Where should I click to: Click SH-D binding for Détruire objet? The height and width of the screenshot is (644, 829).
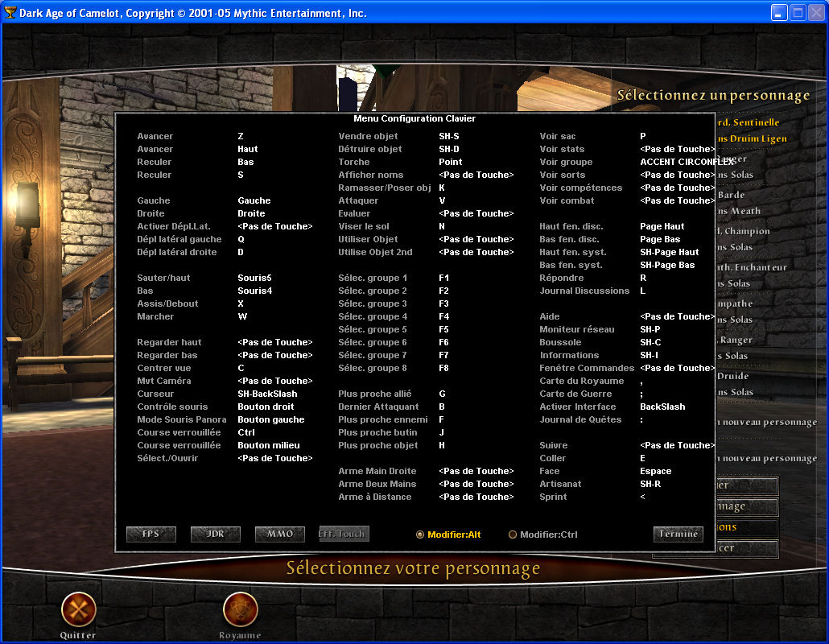coord(449,149)
